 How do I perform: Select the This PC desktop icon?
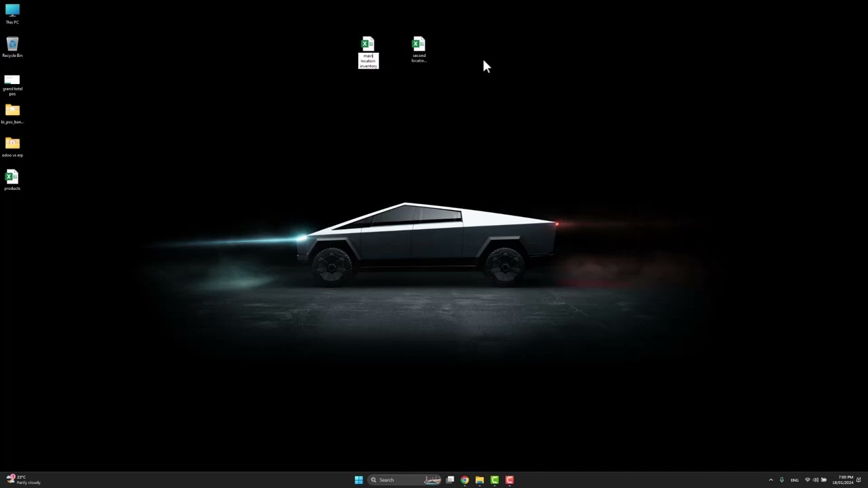click(x=12, y=11)
